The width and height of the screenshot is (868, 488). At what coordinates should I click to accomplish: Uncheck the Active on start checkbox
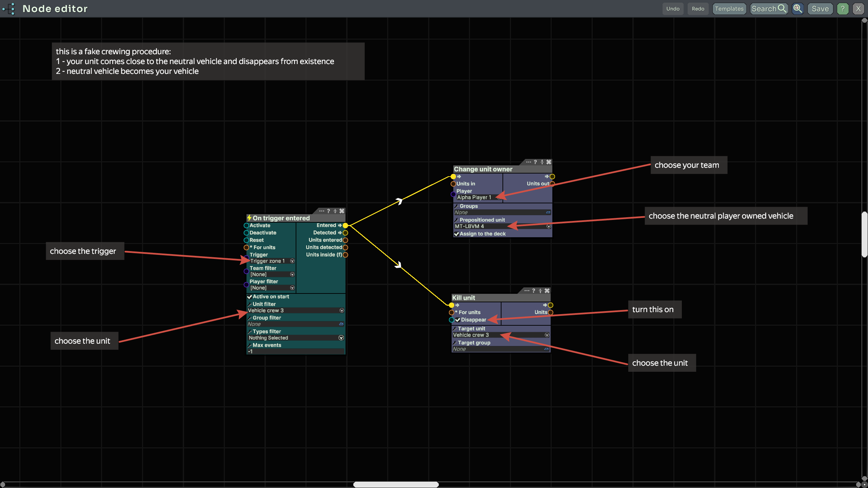[250, 297]
